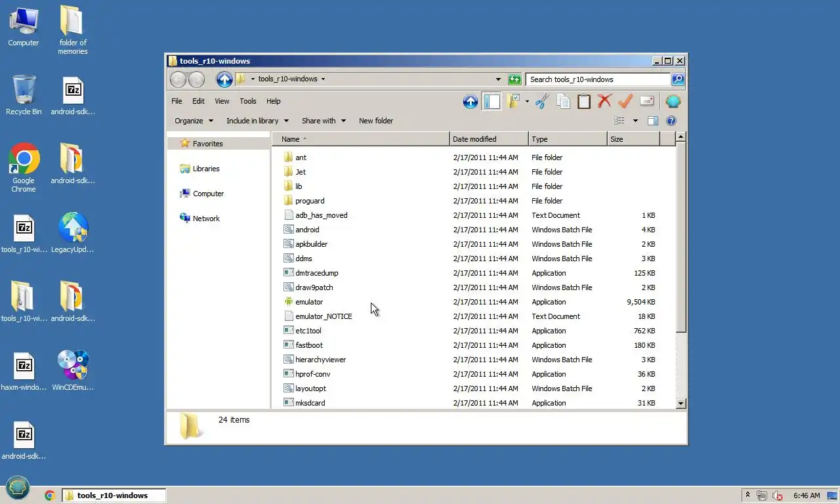Open Google Chrome desktop shortcut
Screen dimensions: 840x504
24,169
